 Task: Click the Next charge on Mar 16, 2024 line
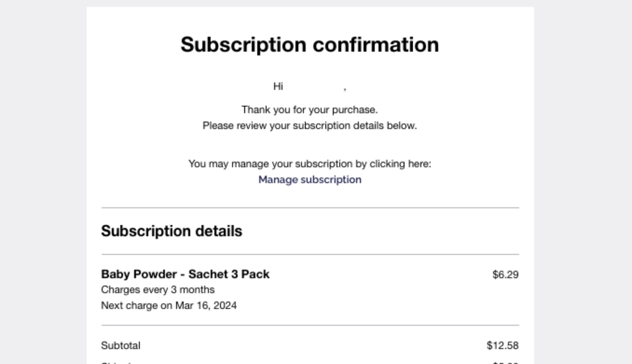[x=169, y=305]
